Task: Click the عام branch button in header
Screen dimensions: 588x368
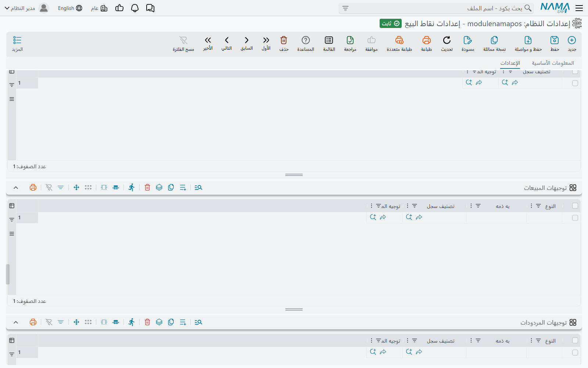Action: tap(99, 8)
